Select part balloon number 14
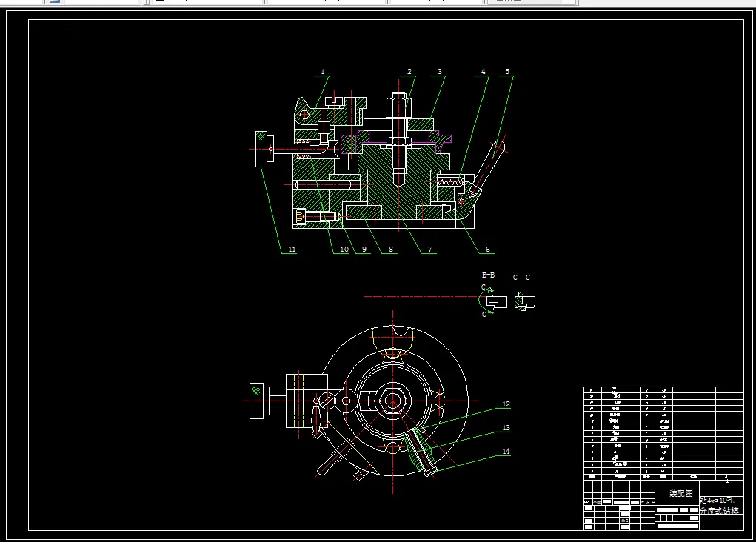This screenshot has width=756, height=542. [x=506, y=452]
